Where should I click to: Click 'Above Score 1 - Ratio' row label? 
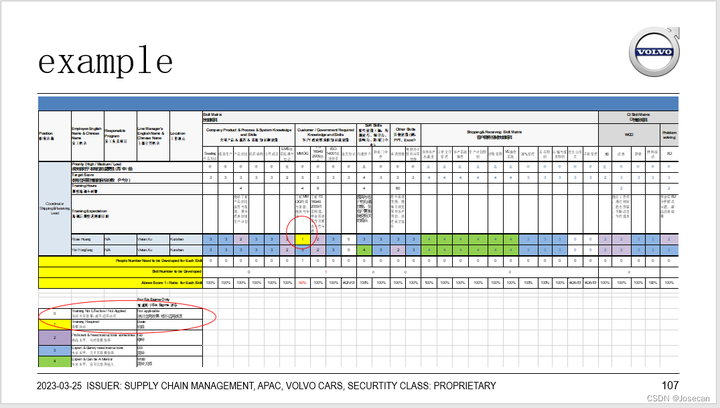click(120, 283)
